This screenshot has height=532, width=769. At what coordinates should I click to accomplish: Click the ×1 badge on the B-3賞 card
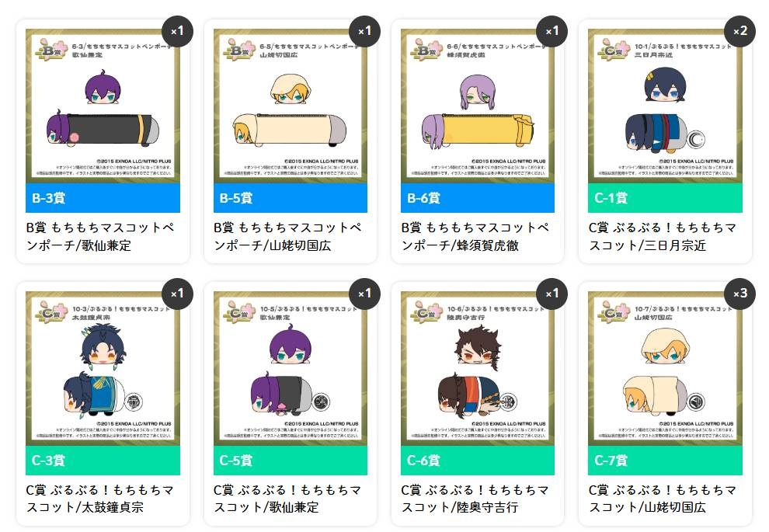pos(177,31)
